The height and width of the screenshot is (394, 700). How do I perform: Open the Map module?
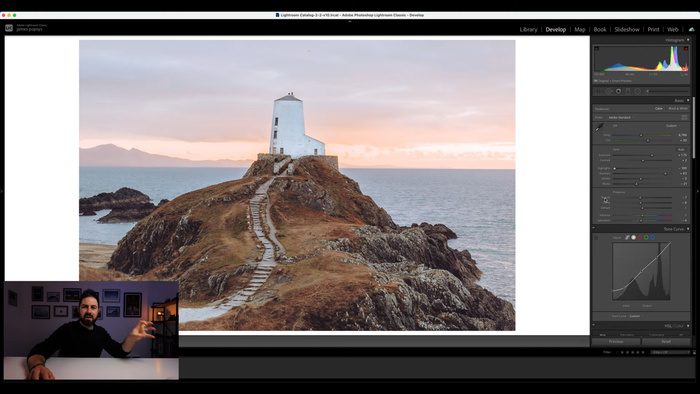coord(579,29)
